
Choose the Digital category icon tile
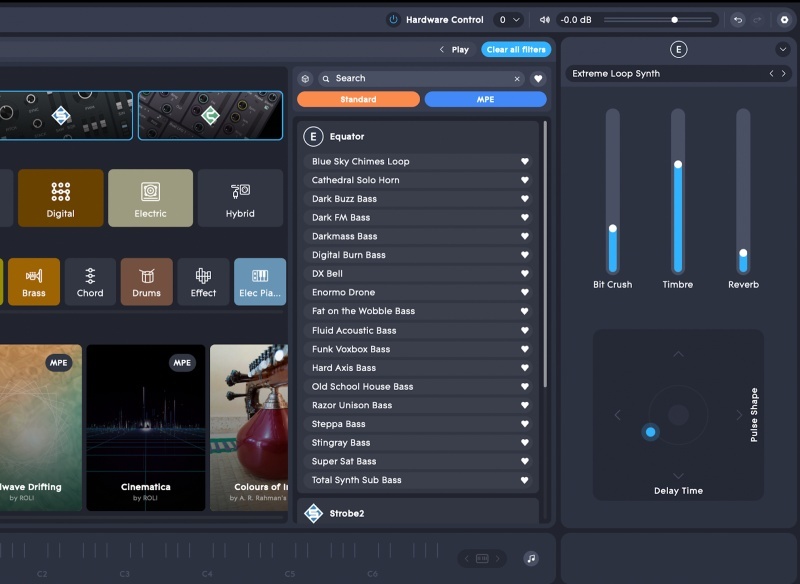click(x=61, y=198)
